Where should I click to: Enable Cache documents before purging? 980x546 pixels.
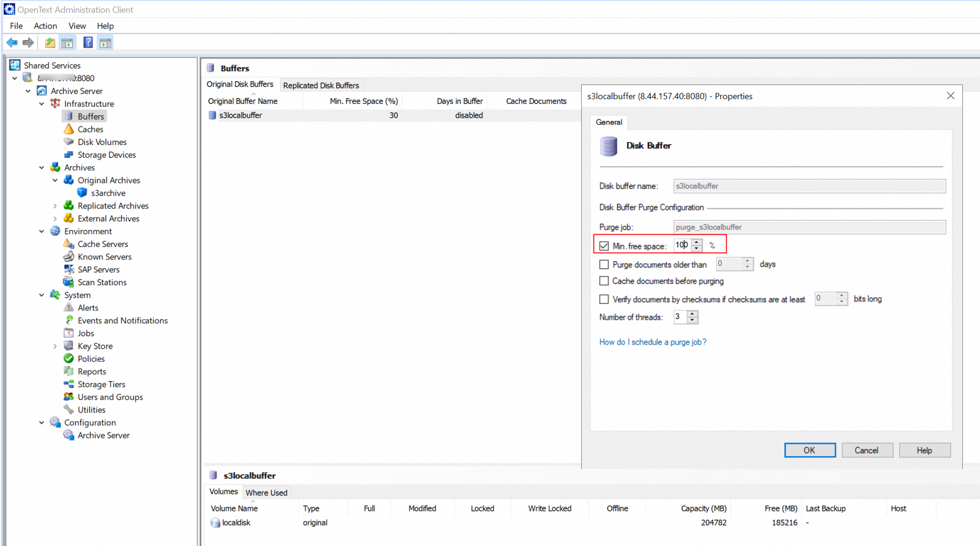point(604,281)
